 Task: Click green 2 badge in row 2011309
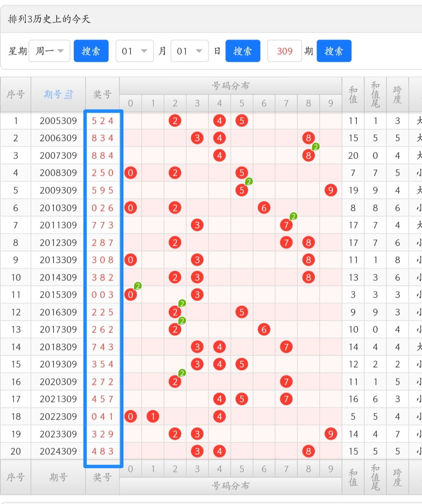click(293, 216)
